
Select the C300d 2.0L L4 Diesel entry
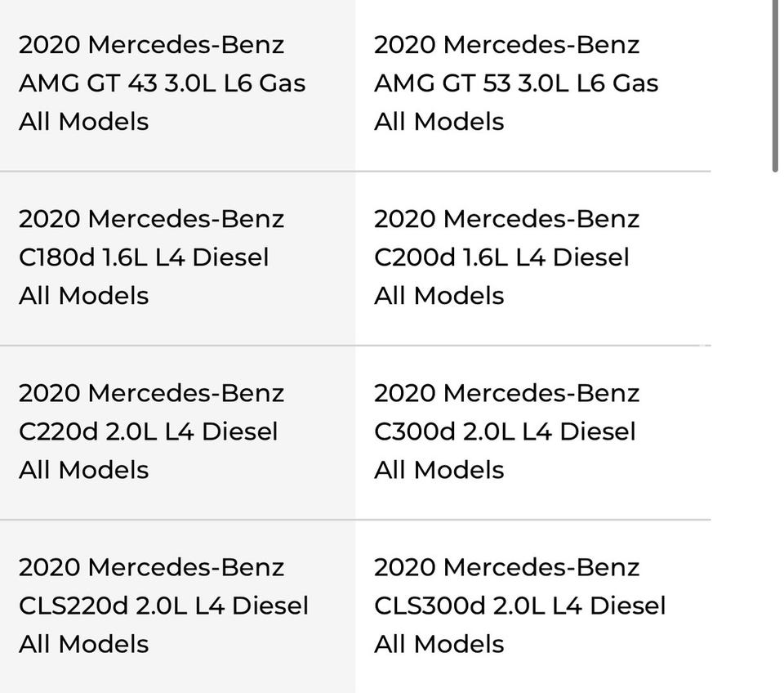(x=505, y=431)
